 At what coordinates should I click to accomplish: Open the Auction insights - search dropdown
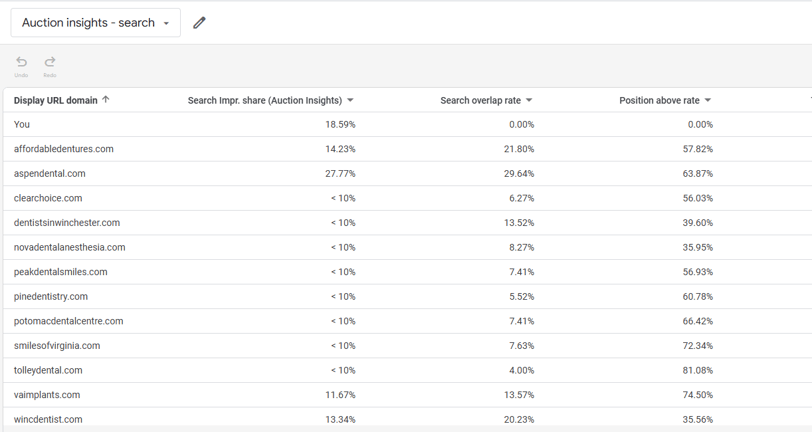[96, 23]
